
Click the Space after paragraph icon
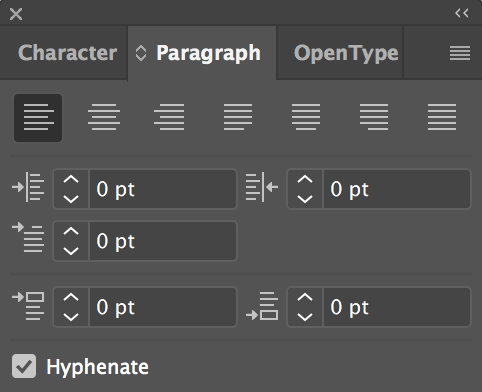(262, 306)
